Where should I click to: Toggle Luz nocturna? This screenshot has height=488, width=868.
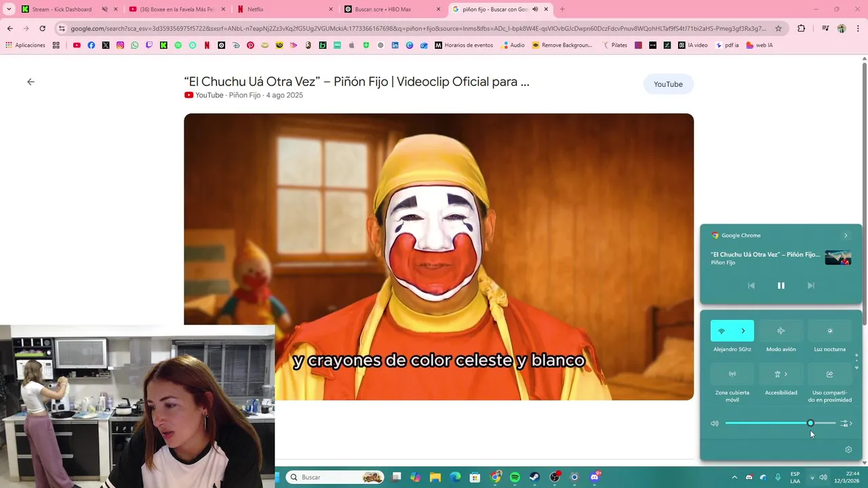point(829,331)
